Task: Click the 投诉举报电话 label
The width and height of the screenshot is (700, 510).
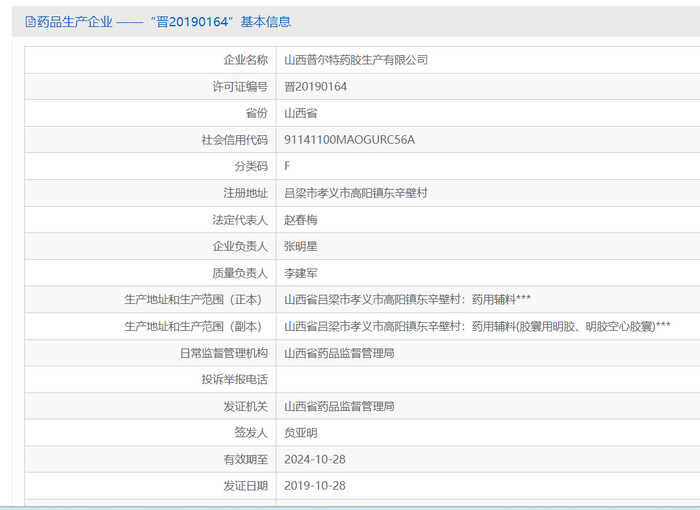Action: tap(235, 380)
